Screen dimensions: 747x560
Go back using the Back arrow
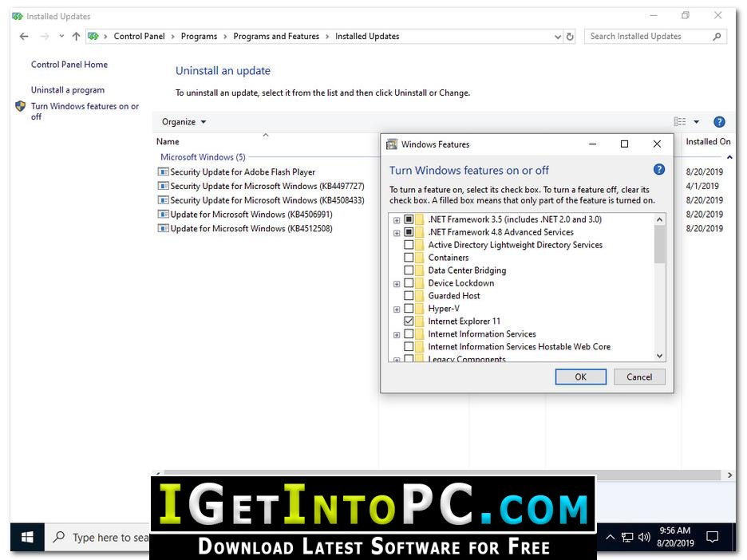tap(24, 36)
